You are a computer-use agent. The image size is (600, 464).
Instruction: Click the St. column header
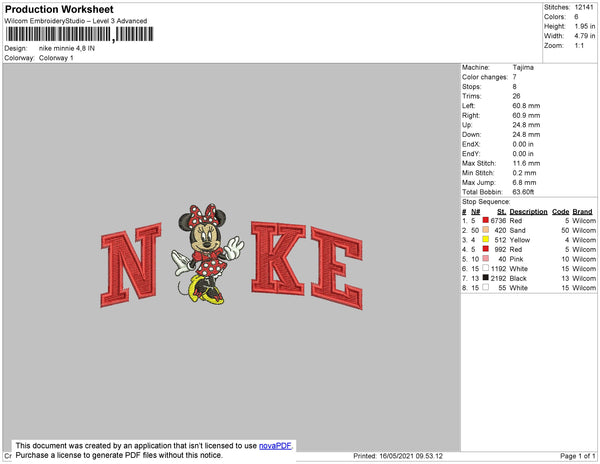tap(501, 212)
